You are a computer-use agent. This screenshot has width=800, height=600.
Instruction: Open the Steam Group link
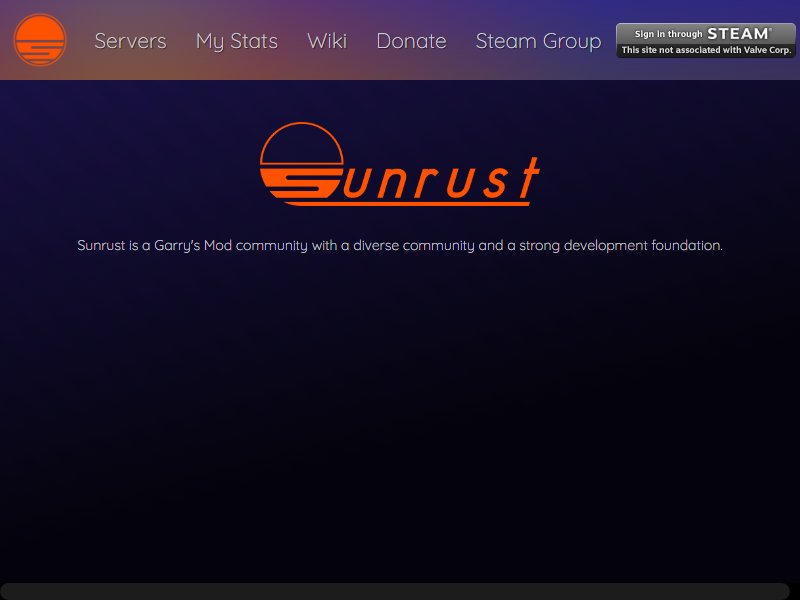click(538, 41)
